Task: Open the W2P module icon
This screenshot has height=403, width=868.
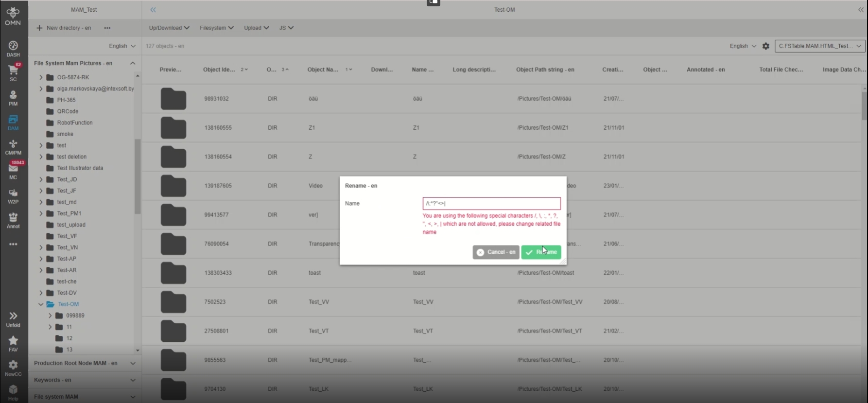Action: pyautogui.click(x=13, y=196)
